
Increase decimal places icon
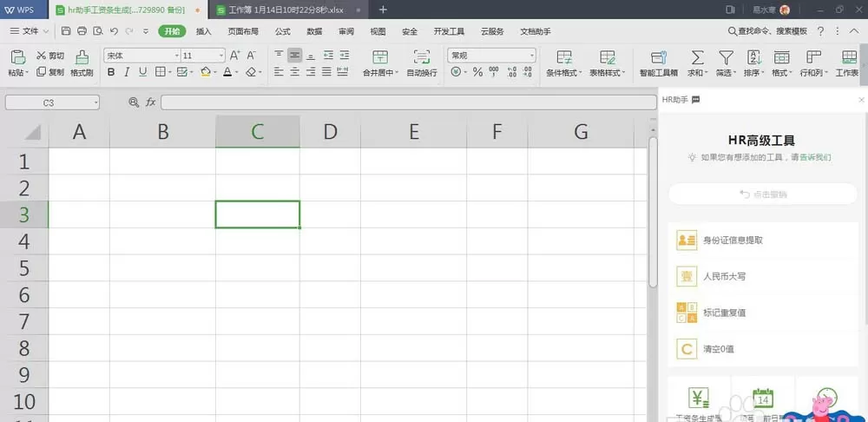[512, 71]
